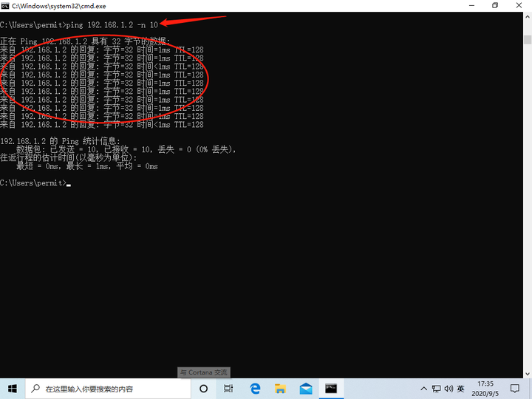The image size is (532, 399).
Task: Click the '与 Cortana 交流' tooltip
Action: tap(204, 372)
